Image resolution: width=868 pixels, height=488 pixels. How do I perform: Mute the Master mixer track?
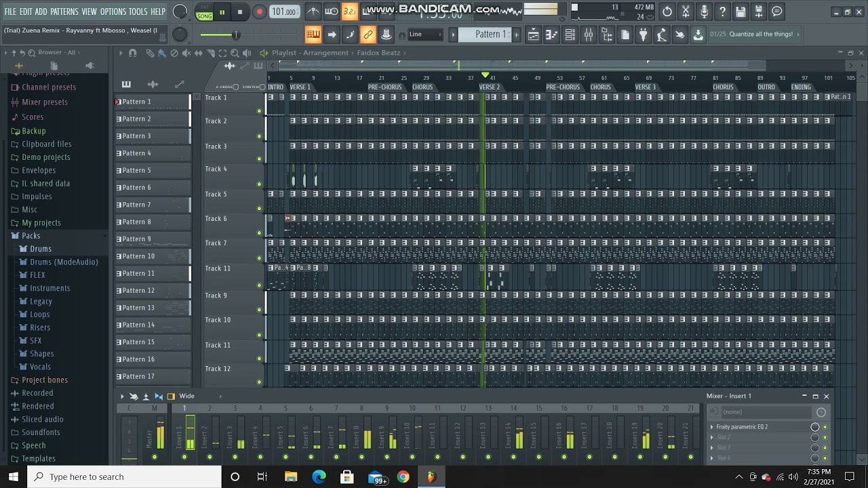(x=154, y=457)
